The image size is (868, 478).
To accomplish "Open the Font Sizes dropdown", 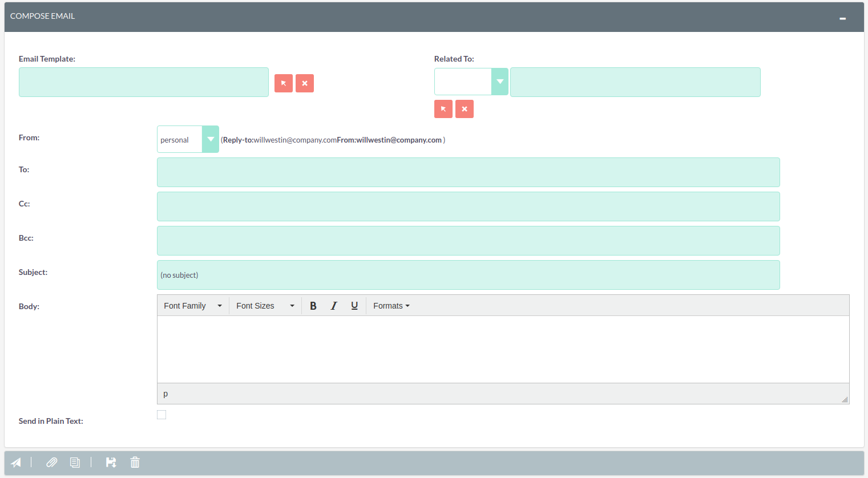I will 265,305.
